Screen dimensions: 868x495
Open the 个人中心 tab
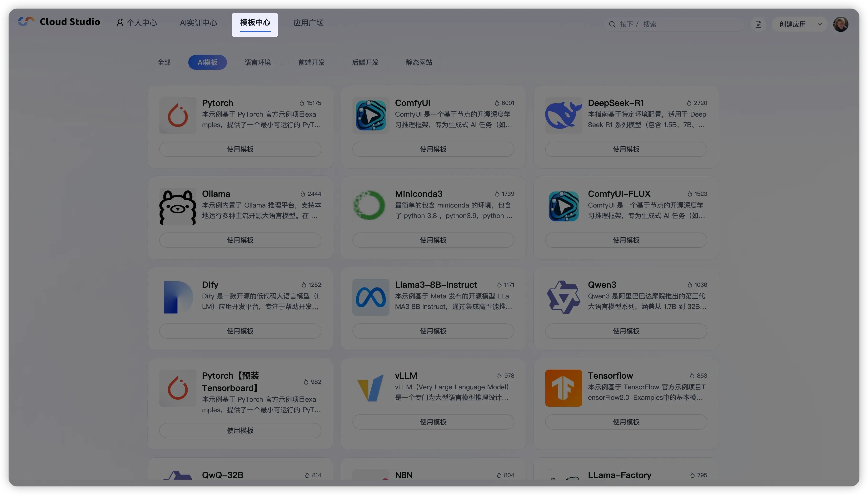pos(137,23)
